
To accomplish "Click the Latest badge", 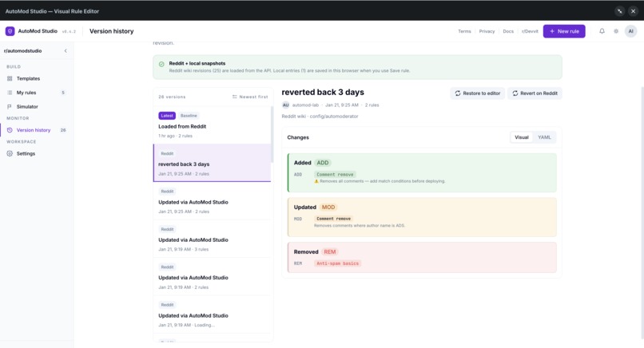I will point(167,116).
